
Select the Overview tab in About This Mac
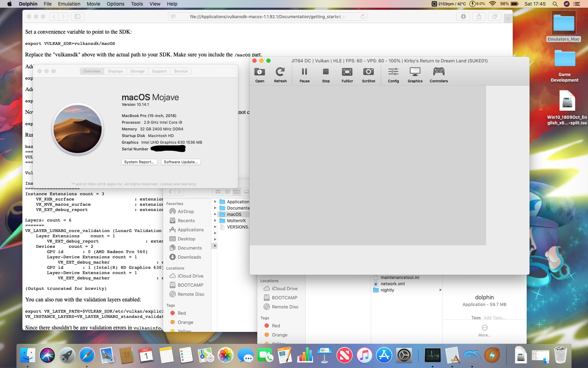coord(92,71)
